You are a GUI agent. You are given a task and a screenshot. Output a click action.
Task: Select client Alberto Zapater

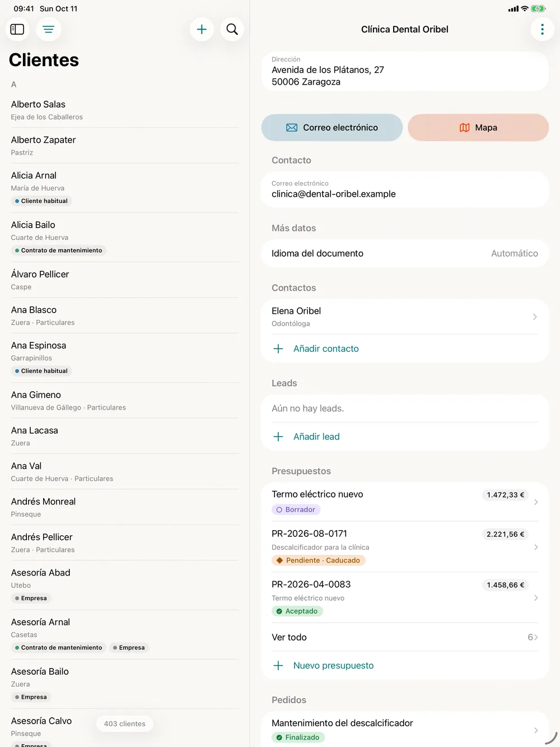125,146
